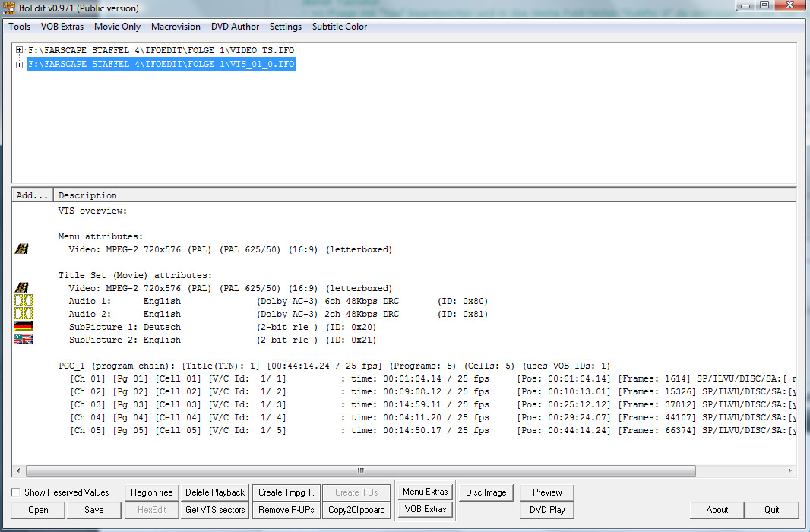Image resolution: width=810 pixels, height=532 pixels.
Task: Open the DVD Author menu
Action: click(235, 27)
